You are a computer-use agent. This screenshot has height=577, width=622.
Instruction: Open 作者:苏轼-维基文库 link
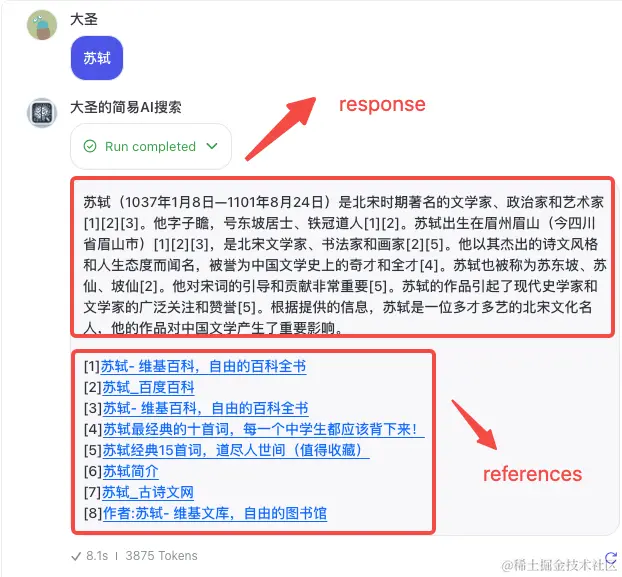(x=215, y=513)
